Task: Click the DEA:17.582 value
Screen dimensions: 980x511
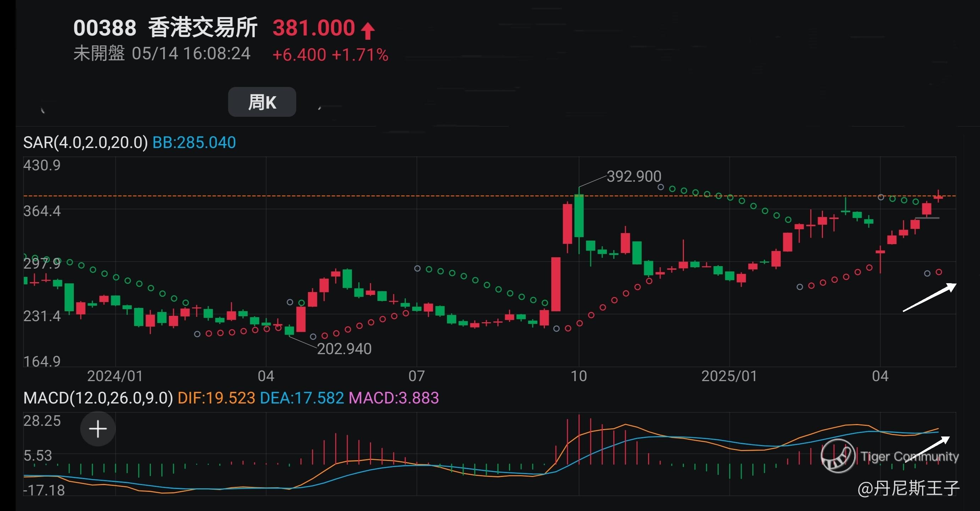Action: pyautogui.click(x=302, y=398)
